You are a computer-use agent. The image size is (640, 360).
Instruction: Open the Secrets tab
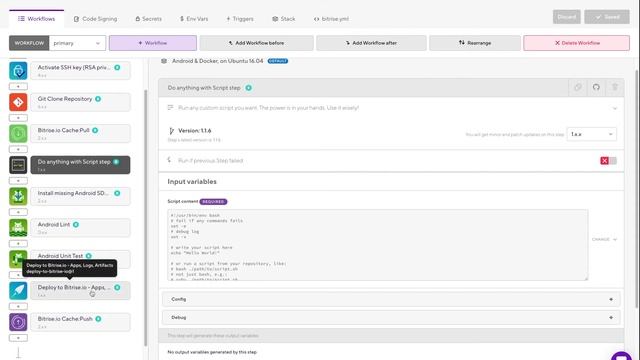coord(148,19)
